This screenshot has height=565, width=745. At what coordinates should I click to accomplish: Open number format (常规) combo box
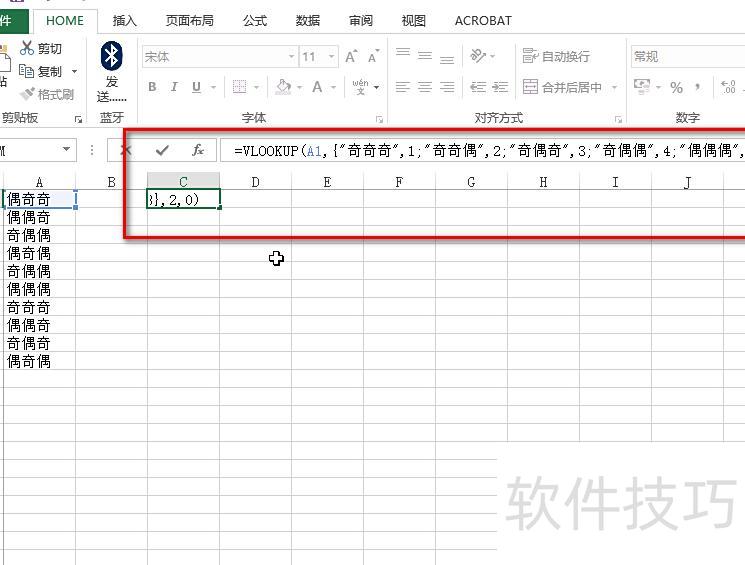pos(688,57)
